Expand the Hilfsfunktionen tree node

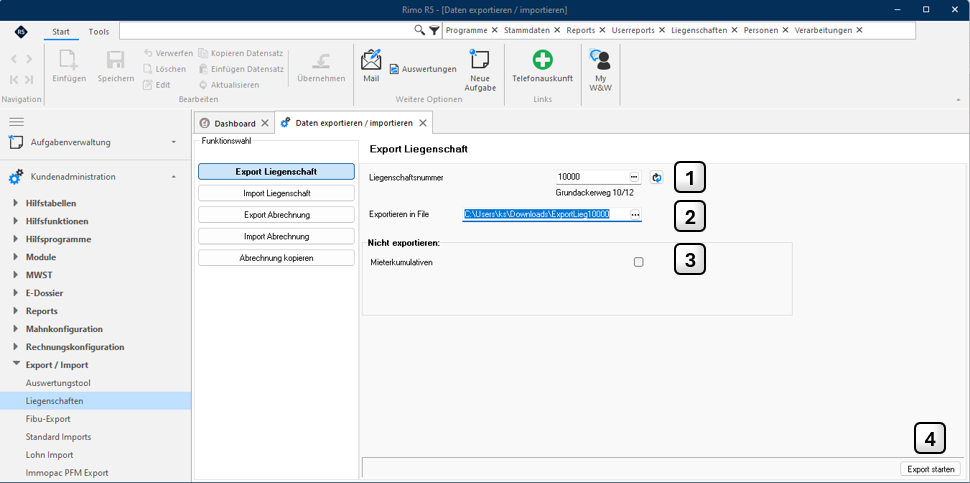coord(16,221)
